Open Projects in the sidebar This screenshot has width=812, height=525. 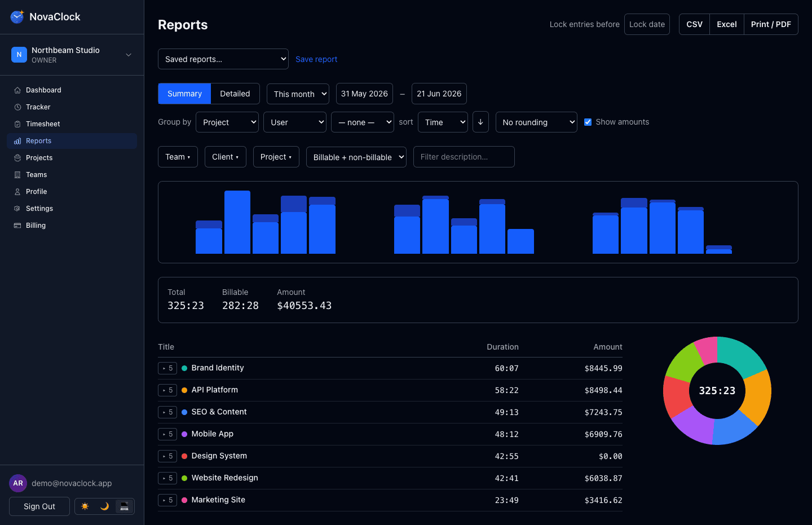coord(72,158)
